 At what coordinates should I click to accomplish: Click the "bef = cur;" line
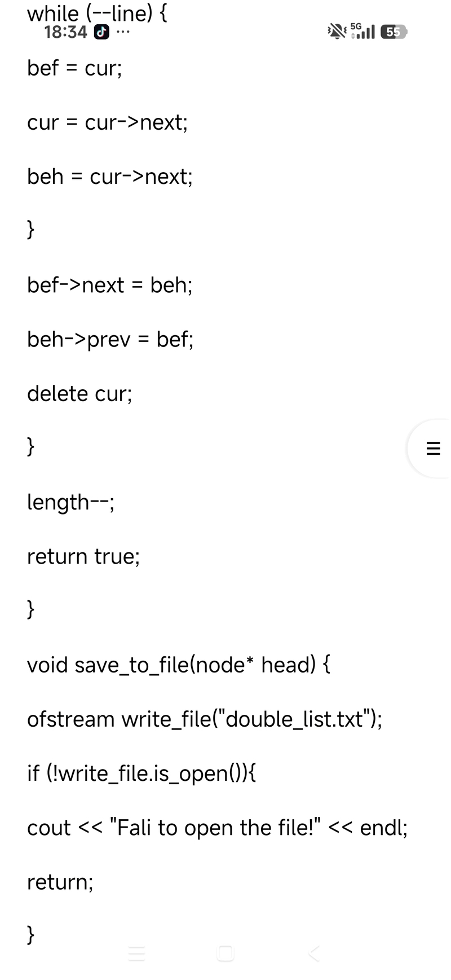pos(74,68)
